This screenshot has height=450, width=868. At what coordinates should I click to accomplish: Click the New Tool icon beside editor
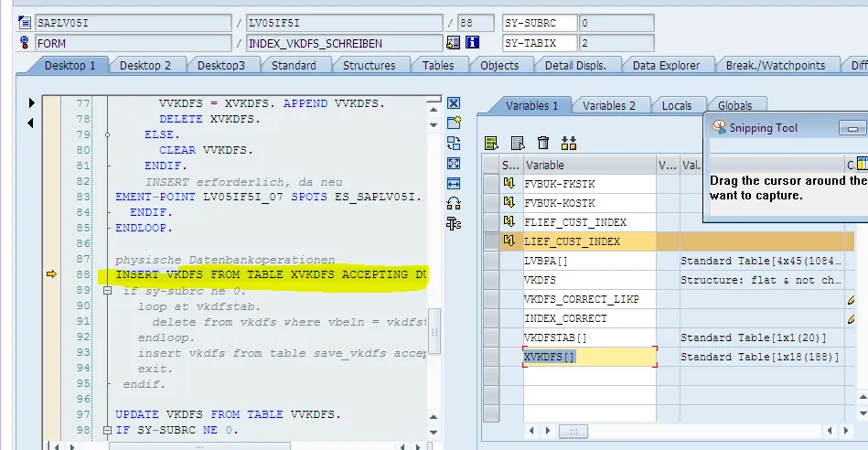[454, 123]
